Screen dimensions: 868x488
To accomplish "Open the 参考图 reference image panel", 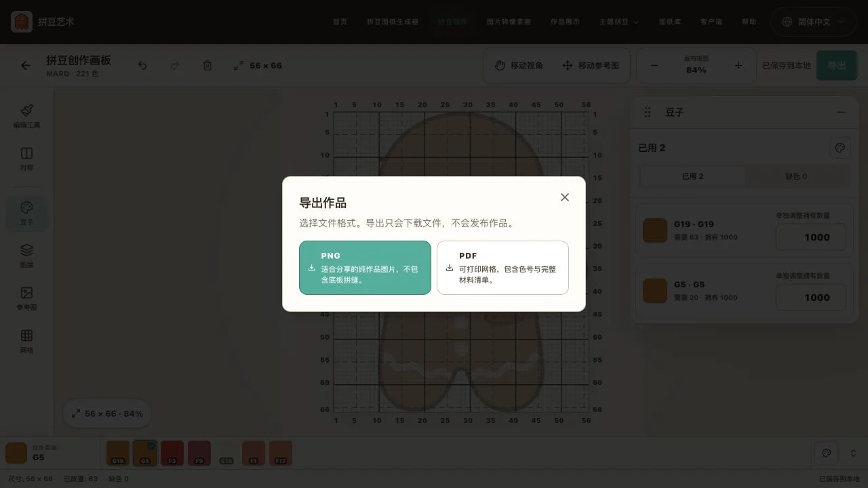I will click(x=26, y=299).
